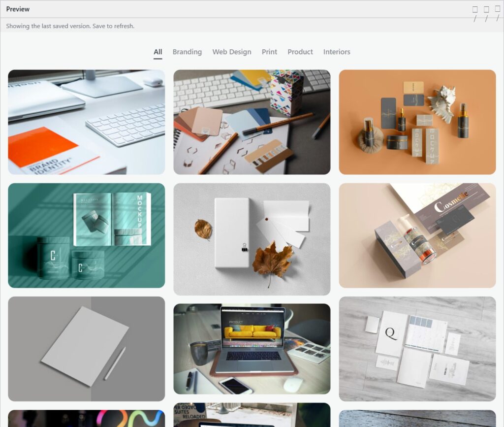View the orange cosmetics packaging thumbnail
Viewport: 504px width, 427px height.
(x=417, y=122)
